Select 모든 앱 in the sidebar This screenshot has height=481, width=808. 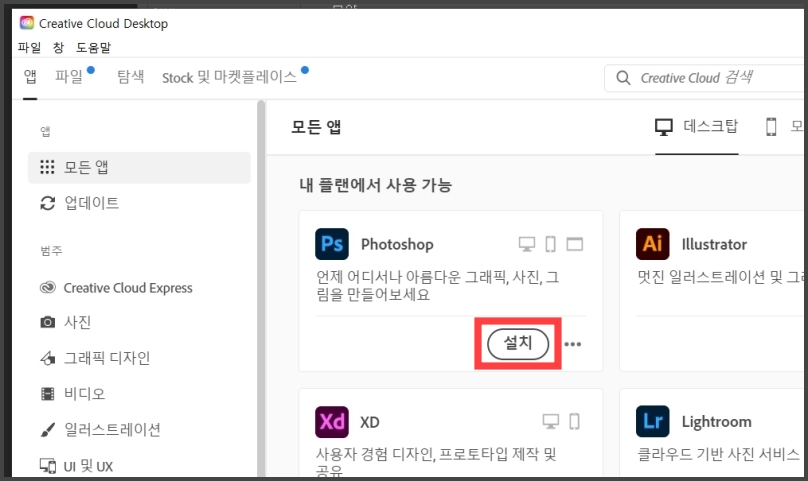[x=139, y=167]
